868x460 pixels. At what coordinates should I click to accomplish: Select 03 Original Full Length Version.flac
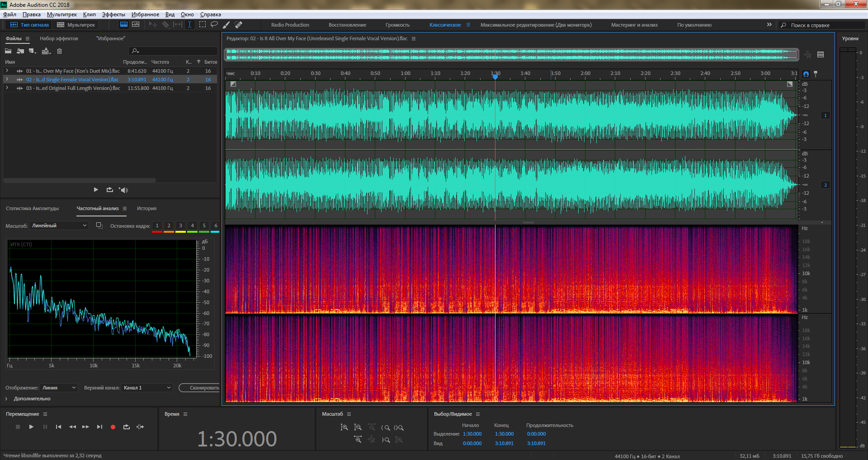pyautogui.click(x=73, y=88)
